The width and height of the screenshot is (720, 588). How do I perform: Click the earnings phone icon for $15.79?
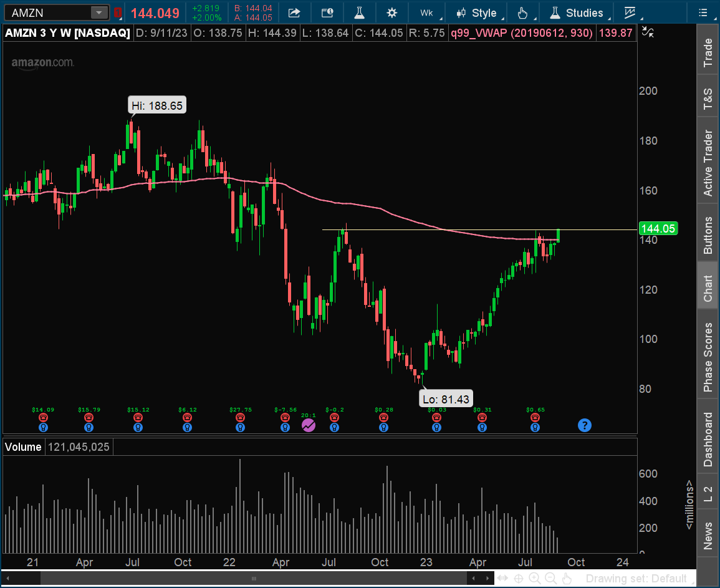tap(89, 418)
